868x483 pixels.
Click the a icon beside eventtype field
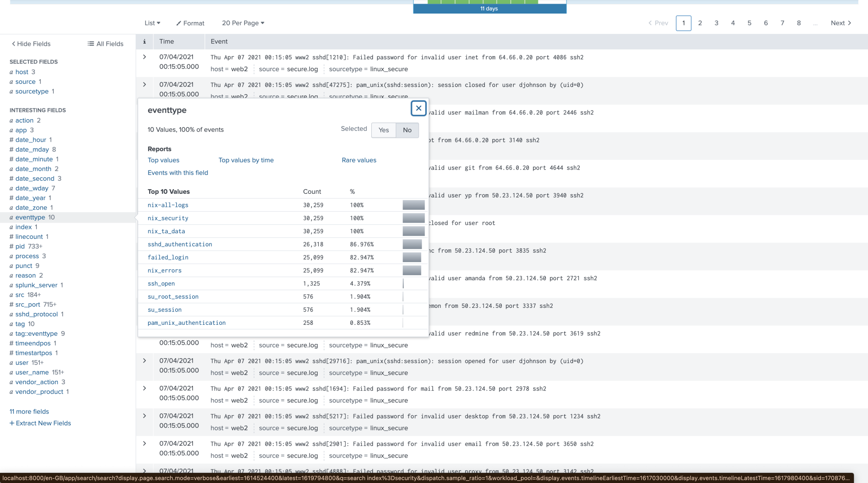tap(11, 217)
